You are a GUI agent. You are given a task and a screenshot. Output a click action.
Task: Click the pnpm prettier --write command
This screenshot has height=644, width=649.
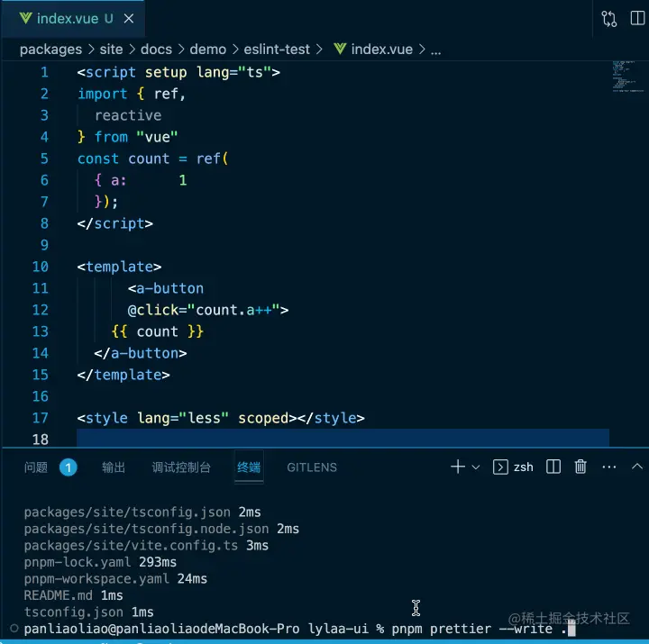point(479,629)
